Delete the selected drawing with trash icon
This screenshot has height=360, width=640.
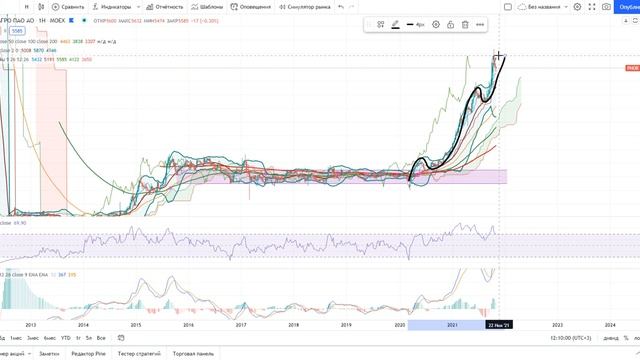(x=465, y=24)
